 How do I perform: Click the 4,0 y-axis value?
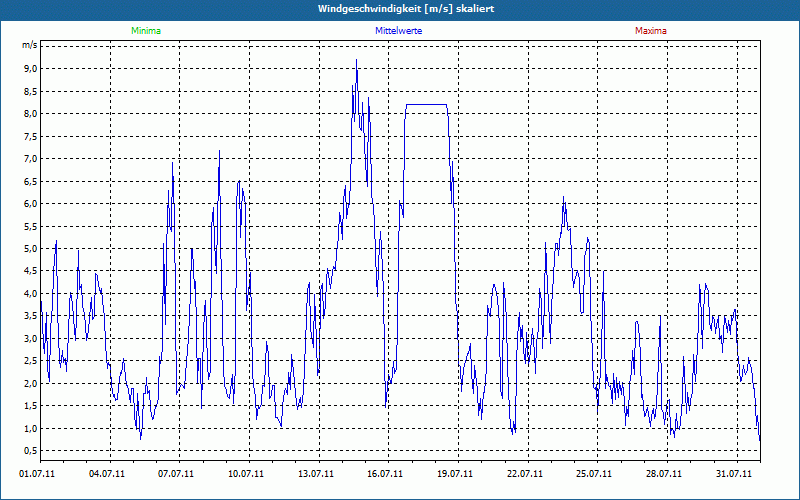(x=31, y=293)
